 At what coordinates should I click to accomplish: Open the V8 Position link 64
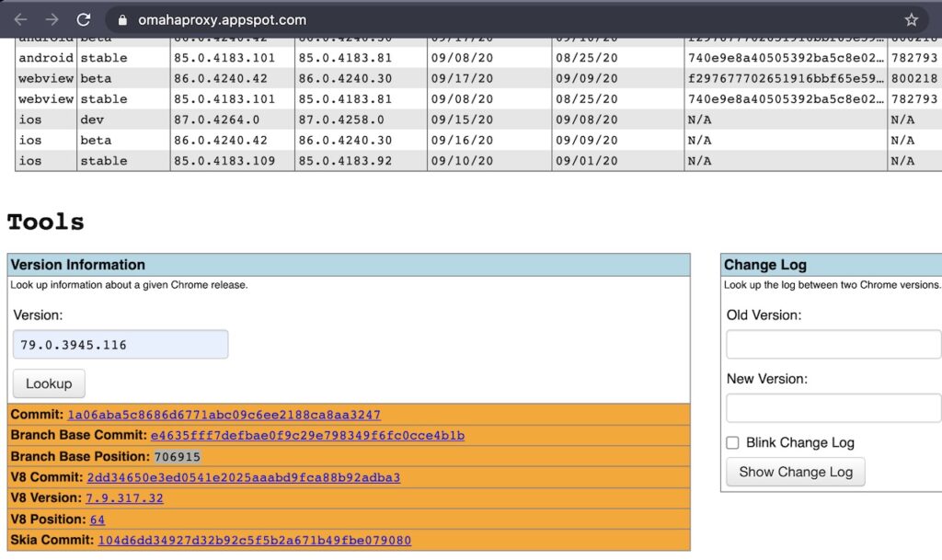[x=97, y=520]
